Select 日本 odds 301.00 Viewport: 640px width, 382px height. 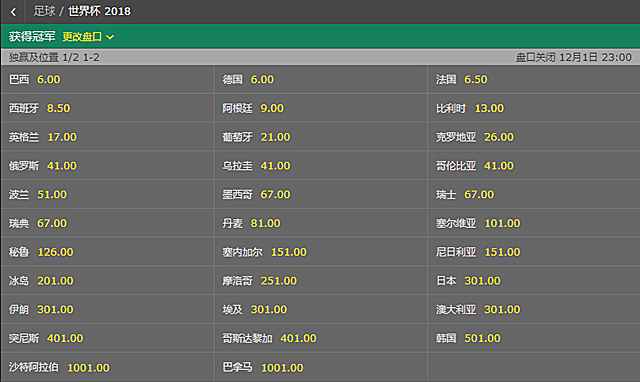pos(534,281)
